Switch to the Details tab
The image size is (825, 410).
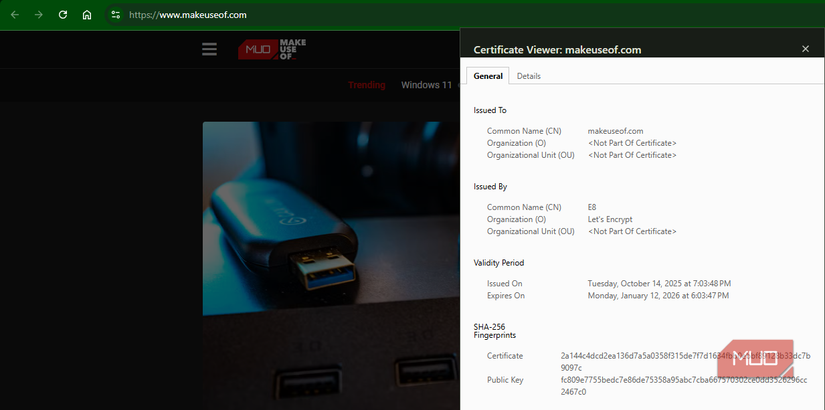pos(528,76)
